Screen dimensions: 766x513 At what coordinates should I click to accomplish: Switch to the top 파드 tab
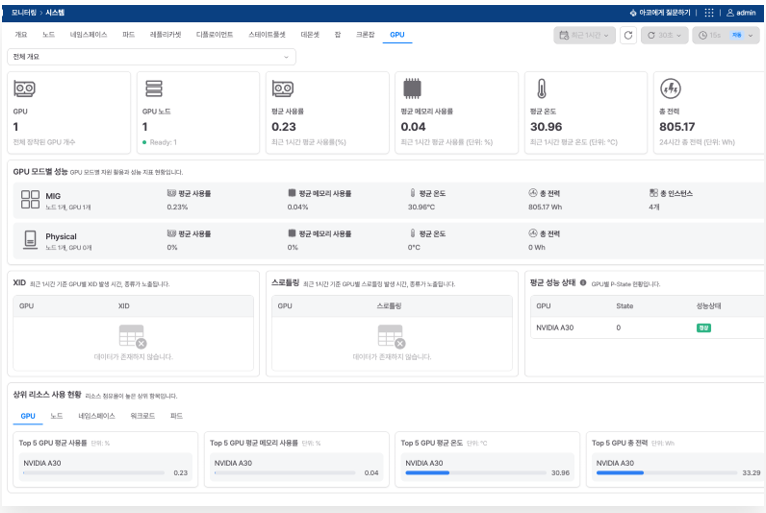click(x=128, y=35)
